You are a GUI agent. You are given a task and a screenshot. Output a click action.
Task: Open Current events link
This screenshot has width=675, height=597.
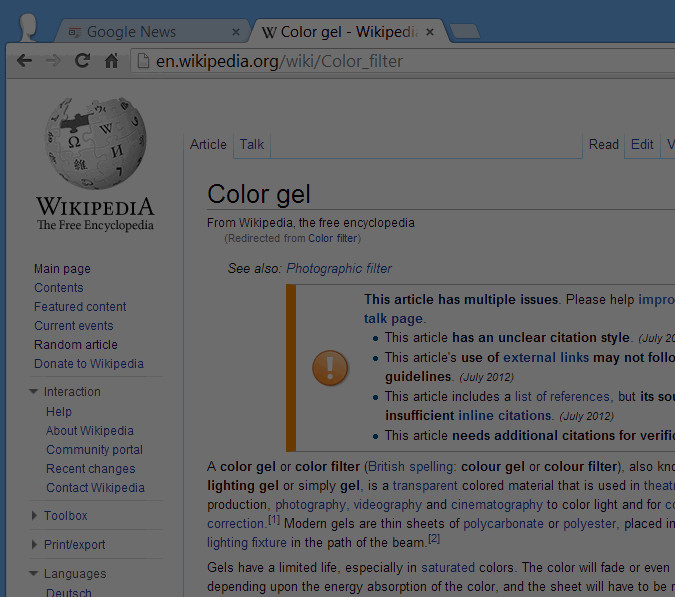[74, 325]
